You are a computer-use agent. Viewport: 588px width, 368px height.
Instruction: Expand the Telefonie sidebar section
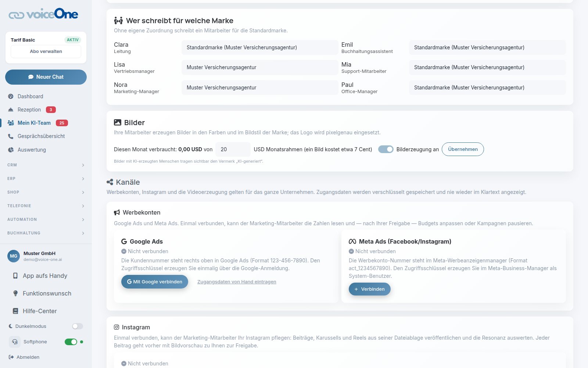click(x=46, y=206)
